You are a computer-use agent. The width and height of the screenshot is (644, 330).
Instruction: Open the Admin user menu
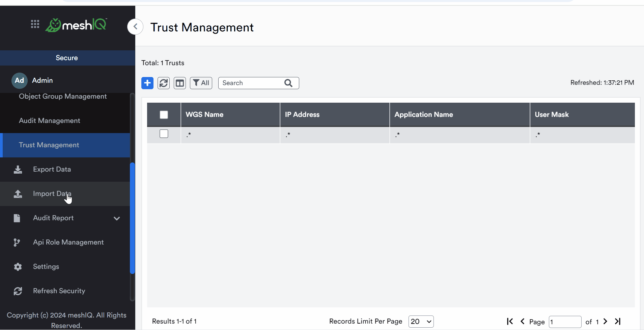(x=43, y=80)
